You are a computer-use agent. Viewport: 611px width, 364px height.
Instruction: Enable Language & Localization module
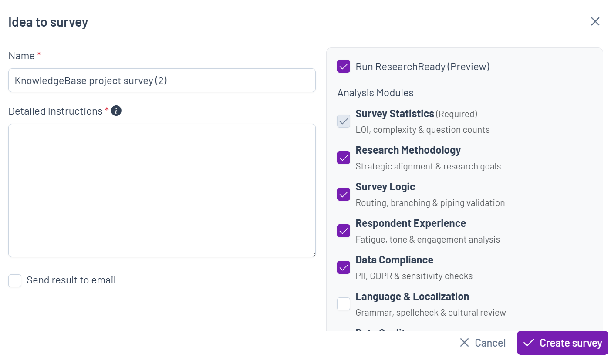[x=344, y=304]
